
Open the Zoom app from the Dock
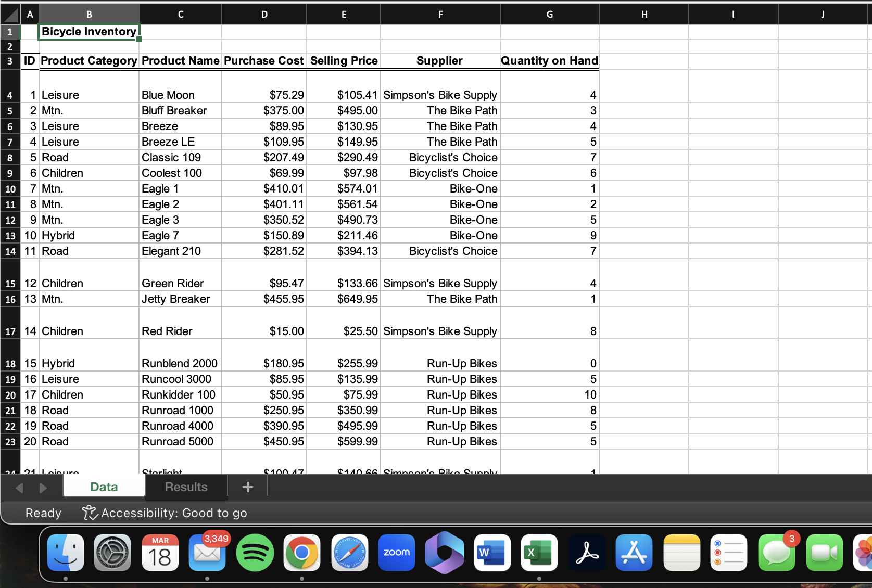(x=397, y=553)
